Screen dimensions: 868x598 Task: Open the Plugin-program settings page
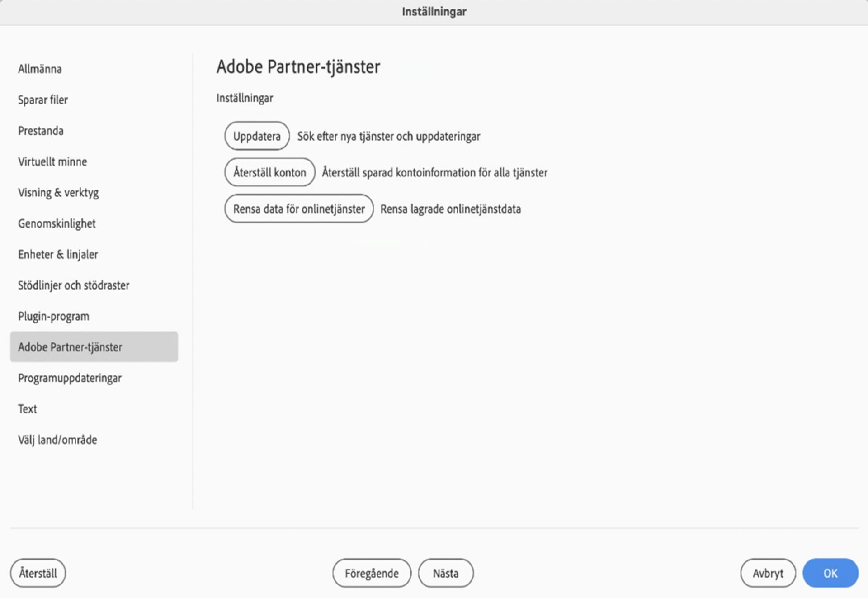pos(54,317)
